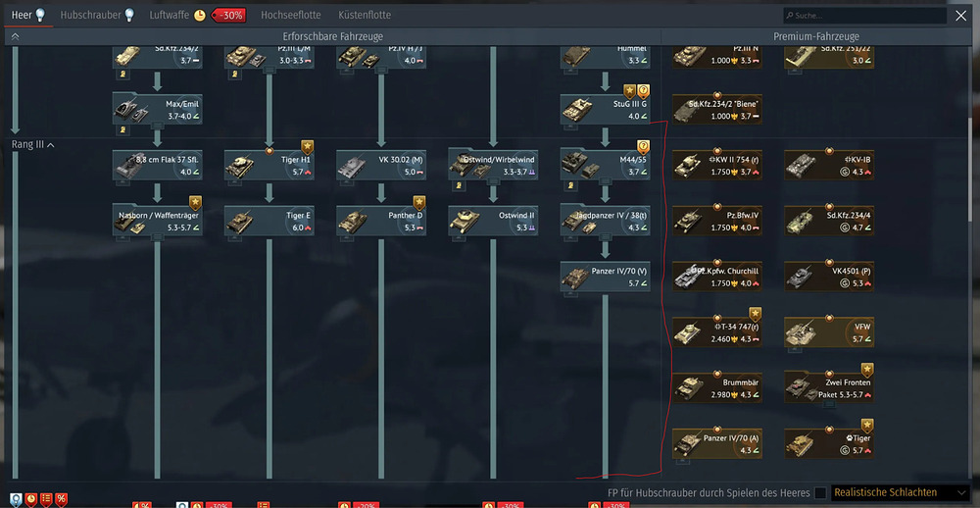Click the clock icon next to Luftwaffe
Viewport: 980px width, 508px height.
(x=199, y=16)
